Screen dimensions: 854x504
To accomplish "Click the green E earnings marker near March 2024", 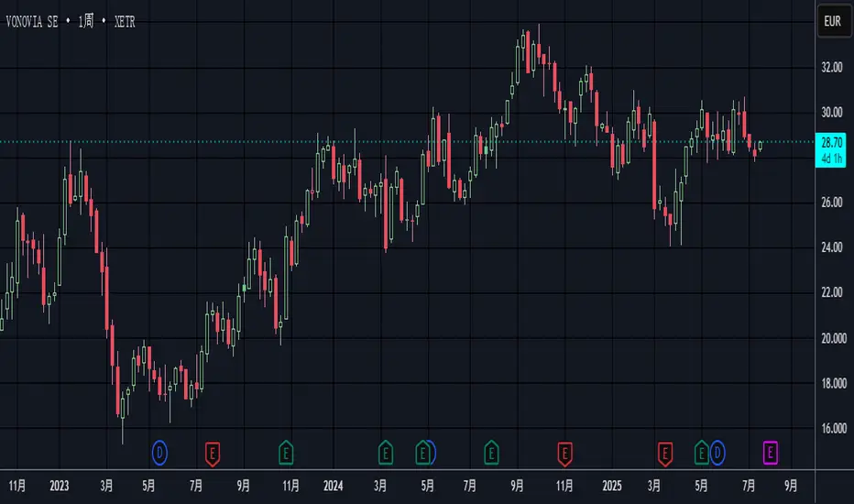I will (x=386, y=451).
